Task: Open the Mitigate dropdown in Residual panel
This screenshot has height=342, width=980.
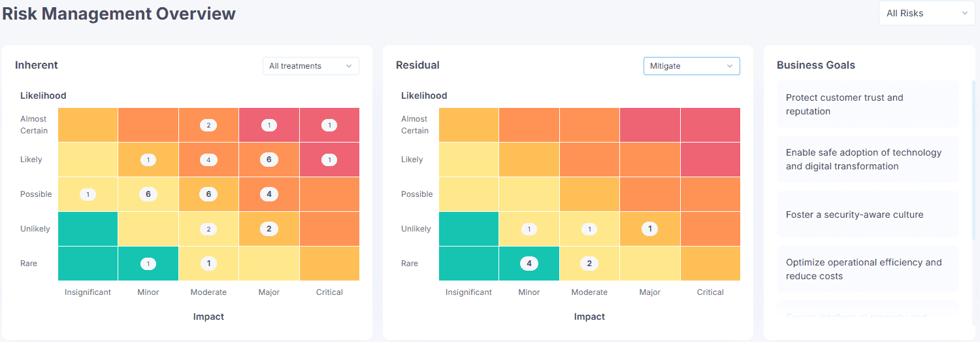Action: [x=692, y=66]
